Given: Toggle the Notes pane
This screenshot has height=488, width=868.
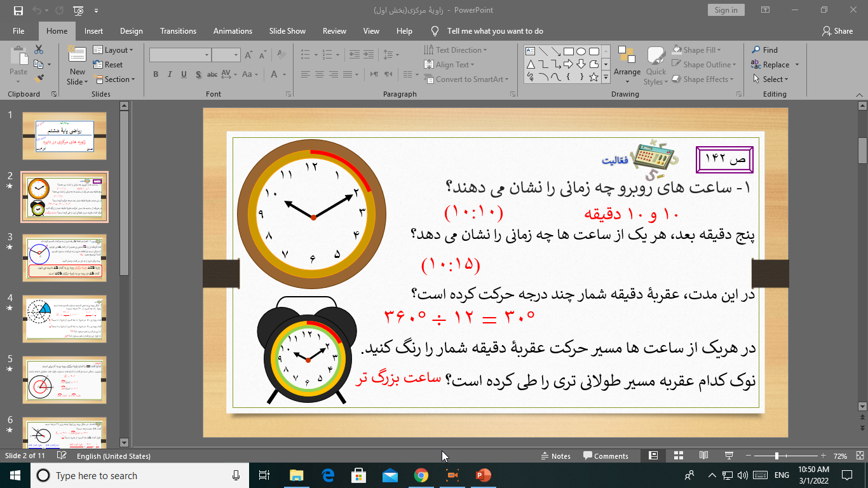Looking at the screenshot, I should click(555, 456).
